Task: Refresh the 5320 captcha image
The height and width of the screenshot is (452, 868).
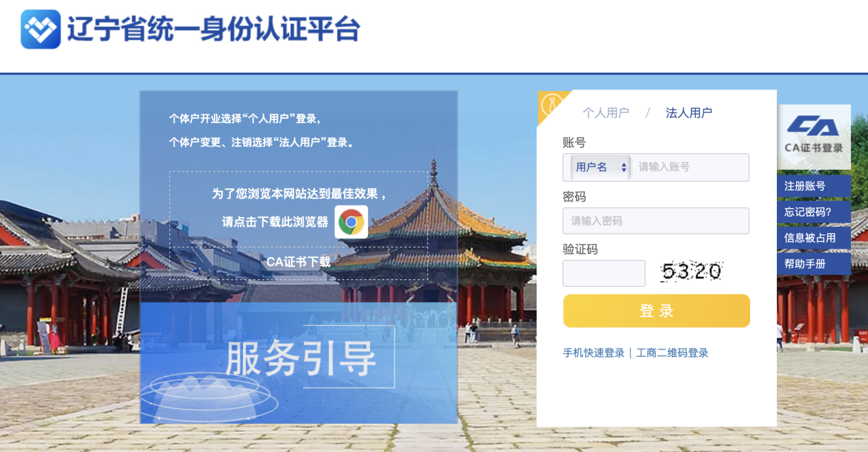Action: tap(691, 272)
